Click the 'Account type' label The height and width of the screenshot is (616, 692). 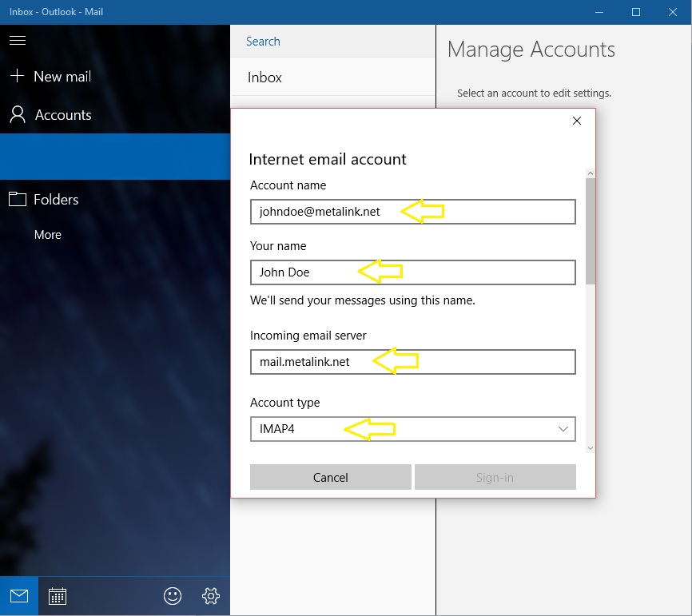[284, 403]
